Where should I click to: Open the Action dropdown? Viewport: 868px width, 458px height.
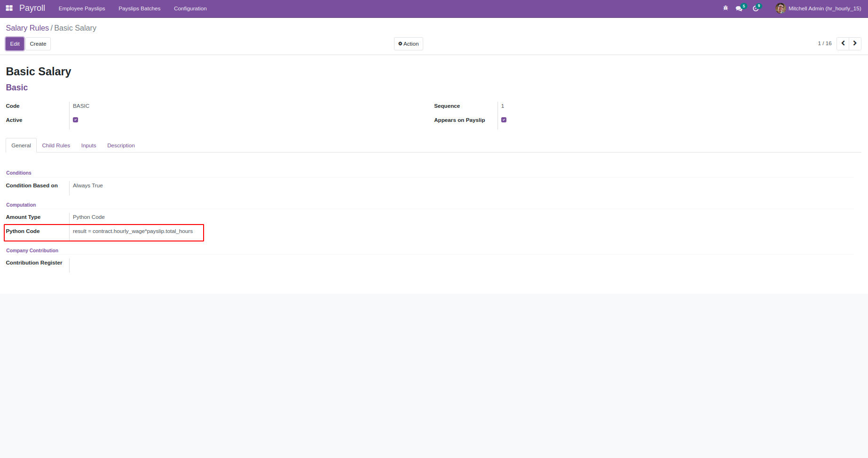pos(409,44)
